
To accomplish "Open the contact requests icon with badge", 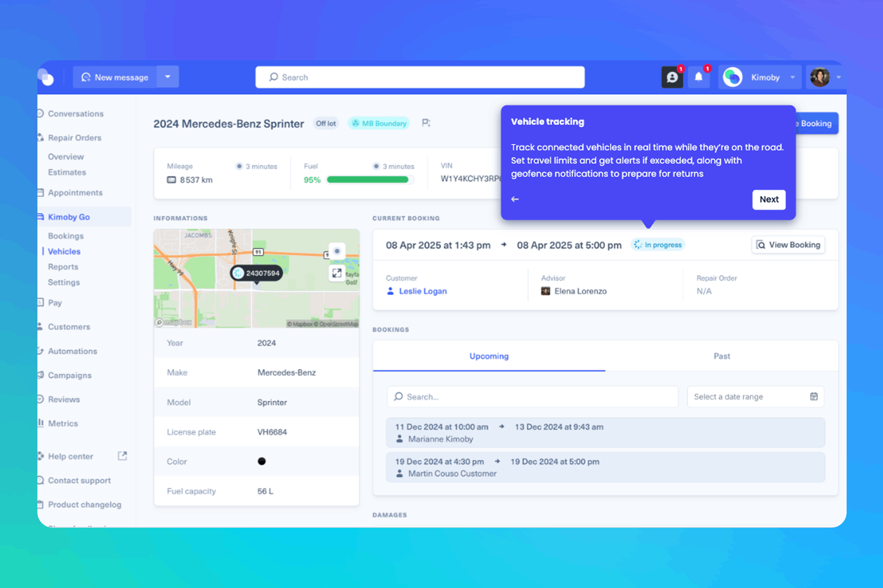I will click(x=672, y=77).
